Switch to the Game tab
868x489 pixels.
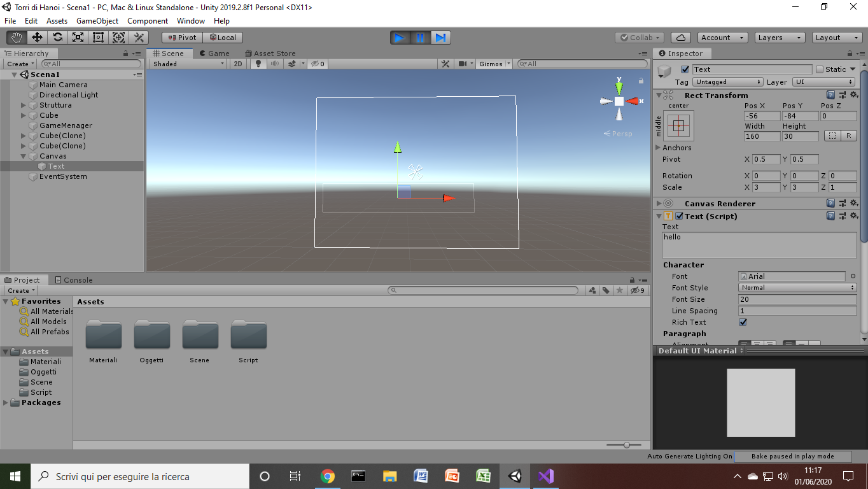pyautogui.click(x=214, y=53)
